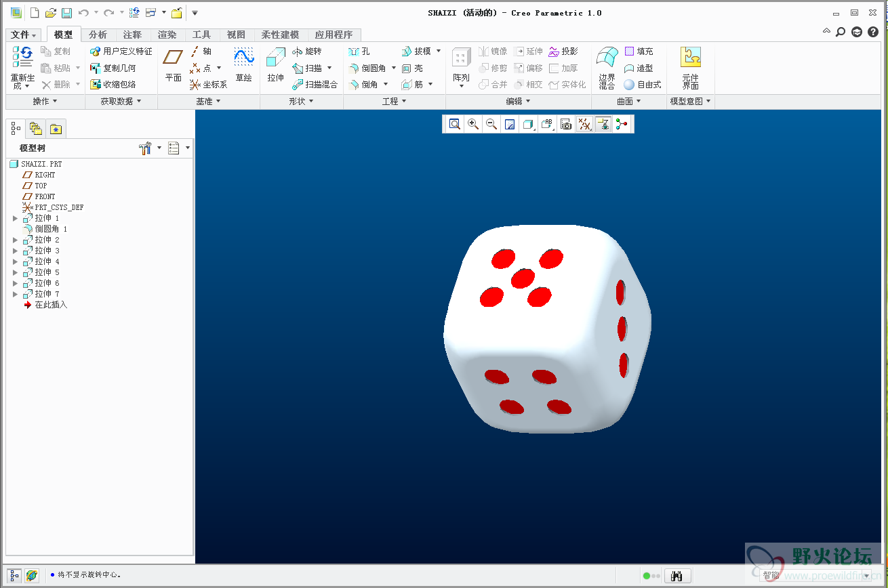Select the 边界混合 boundary blend tool
This screenshot has height=588, width=888.
[607, 68]
